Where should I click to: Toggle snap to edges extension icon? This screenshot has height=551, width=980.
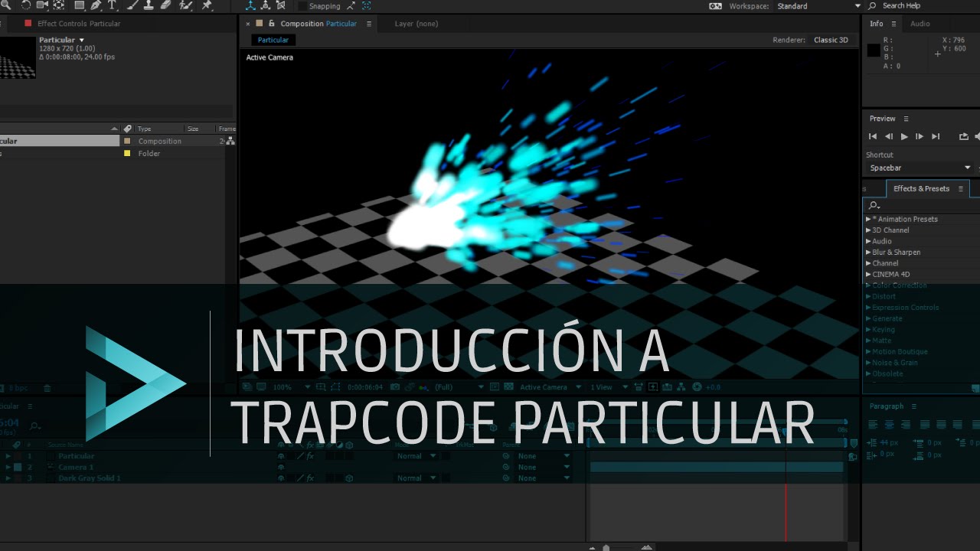(351, 5)
